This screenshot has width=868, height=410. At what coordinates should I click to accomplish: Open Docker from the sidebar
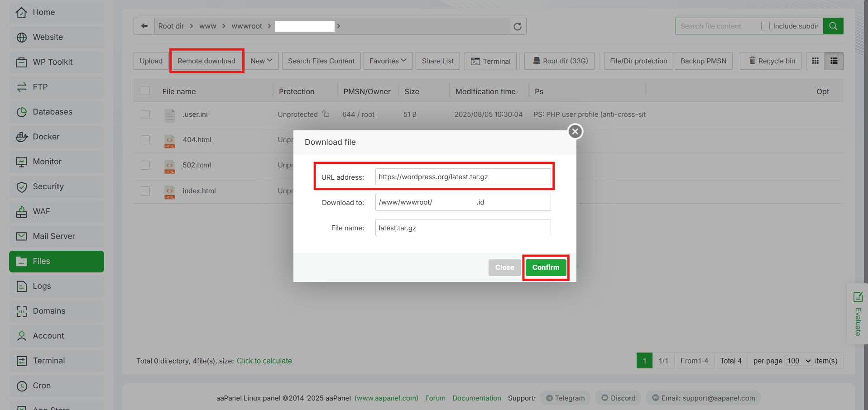(x=46, y=137)
